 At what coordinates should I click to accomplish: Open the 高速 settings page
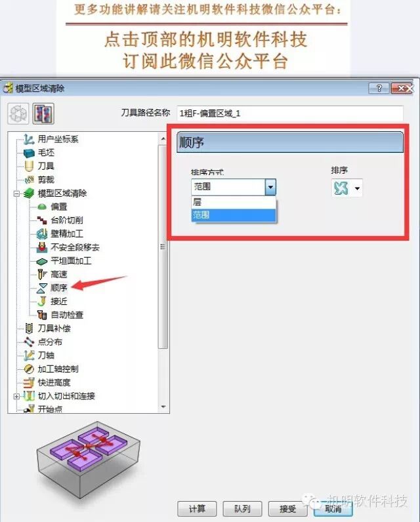(58, 274)
